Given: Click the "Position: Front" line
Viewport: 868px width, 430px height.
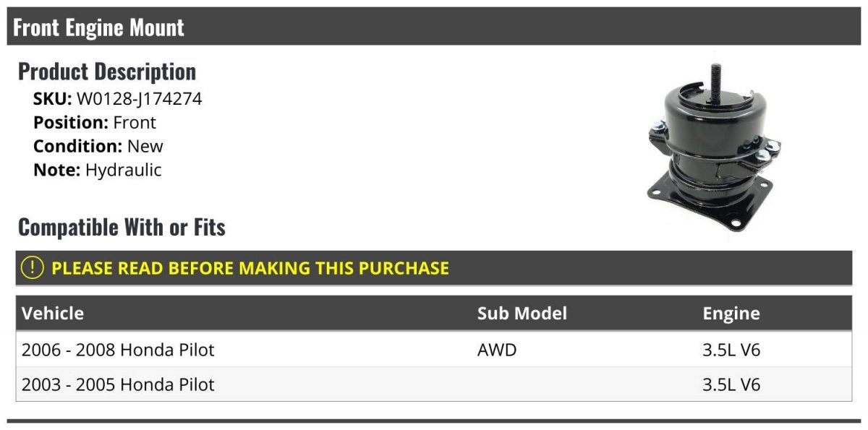Looking at the screenshot, I should (x=95, y=123).
